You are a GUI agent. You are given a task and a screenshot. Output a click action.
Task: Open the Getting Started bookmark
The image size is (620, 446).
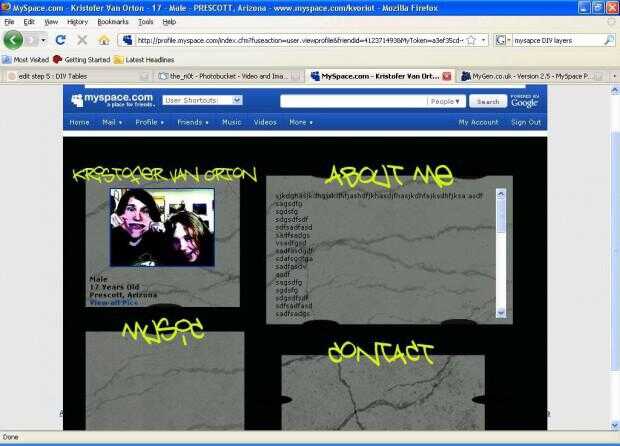pos(81,60)
